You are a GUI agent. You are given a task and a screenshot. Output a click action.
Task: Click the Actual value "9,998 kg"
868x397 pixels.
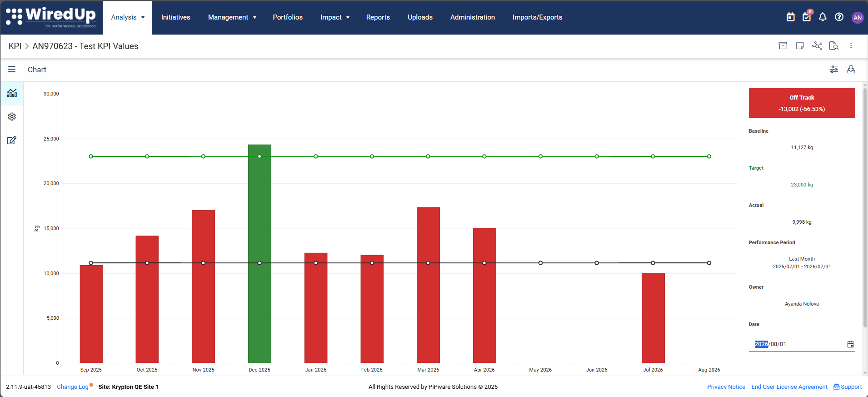pos(802,222)
